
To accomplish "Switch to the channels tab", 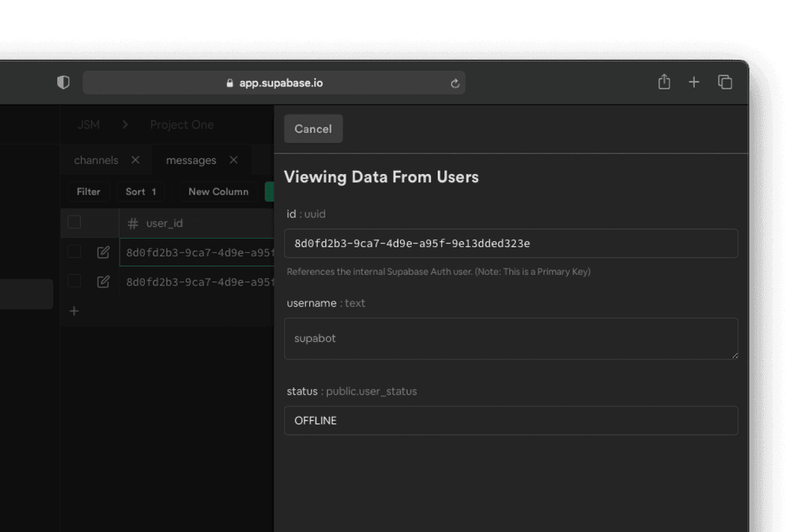I will (96, 160).
